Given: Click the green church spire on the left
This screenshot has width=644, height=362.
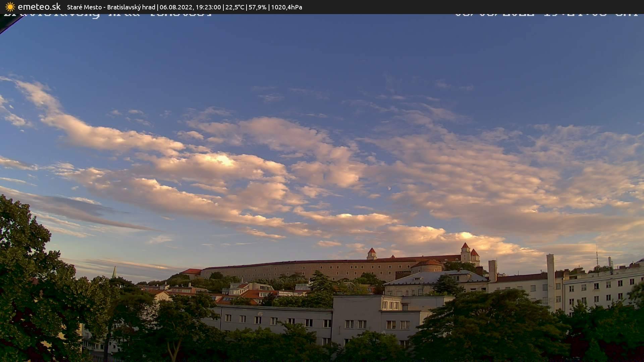Looking at the screenshot, I should point(114,272).
